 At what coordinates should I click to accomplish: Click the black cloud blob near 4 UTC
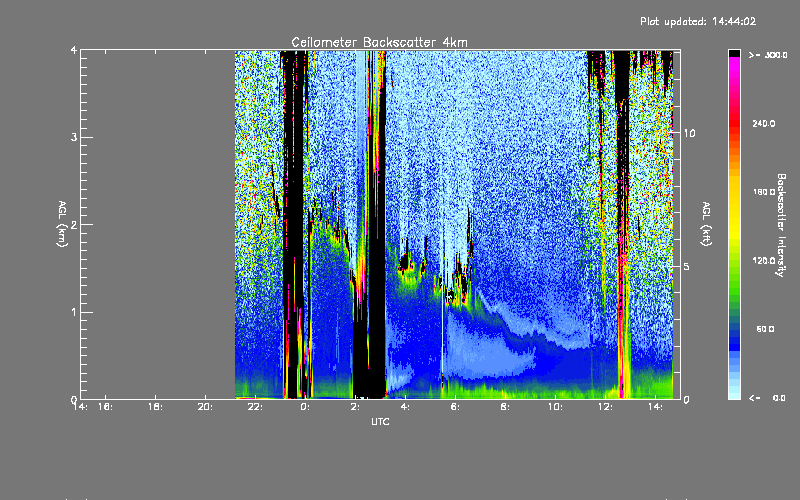coord(406,263)
